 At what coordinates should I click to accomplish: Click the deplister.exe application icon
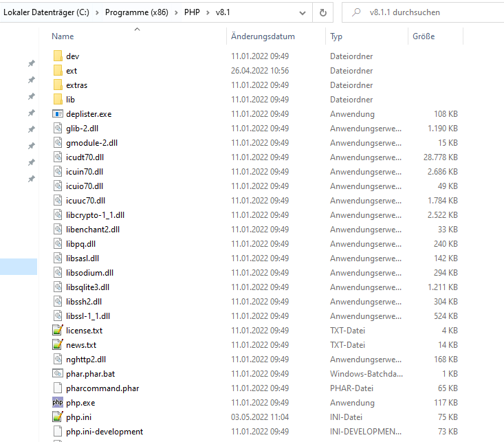point(58,114)
